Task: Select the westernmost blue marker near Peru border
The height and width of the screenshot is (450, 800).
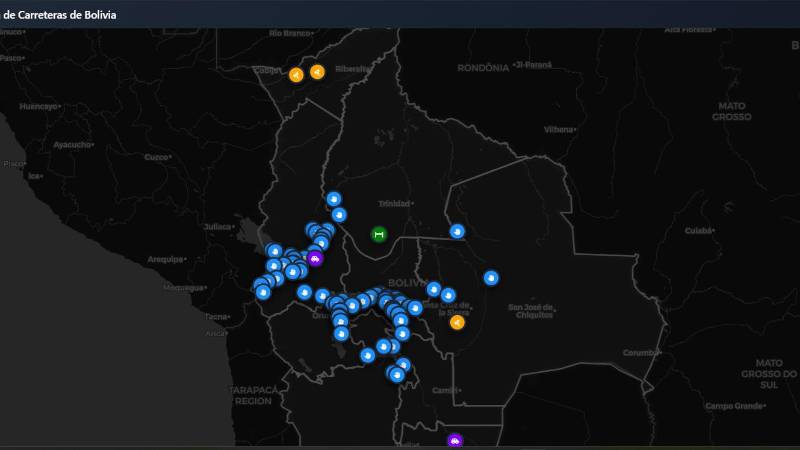Action: click(x=262, y=292)
